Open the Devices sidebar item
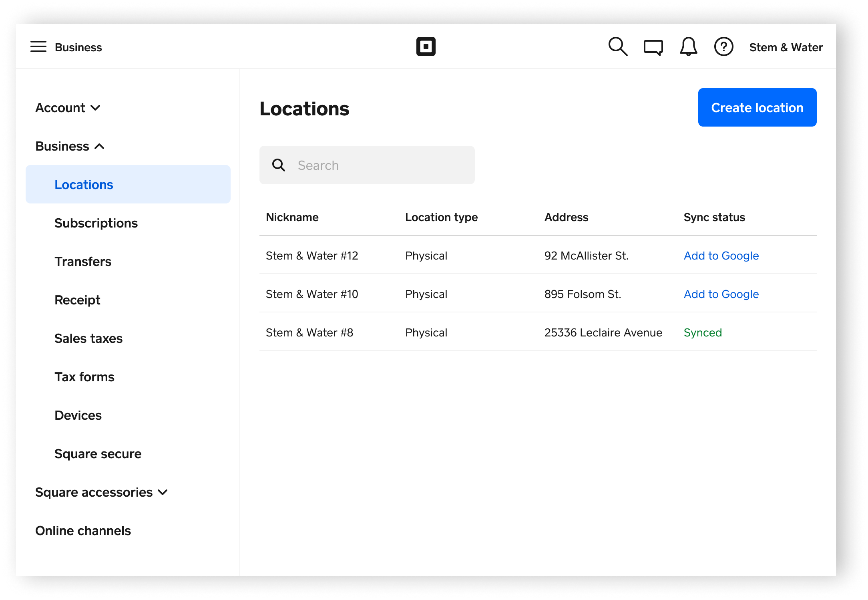Image resolution: width=868 pixels, height=600 pixels. [x=78, y=415]
